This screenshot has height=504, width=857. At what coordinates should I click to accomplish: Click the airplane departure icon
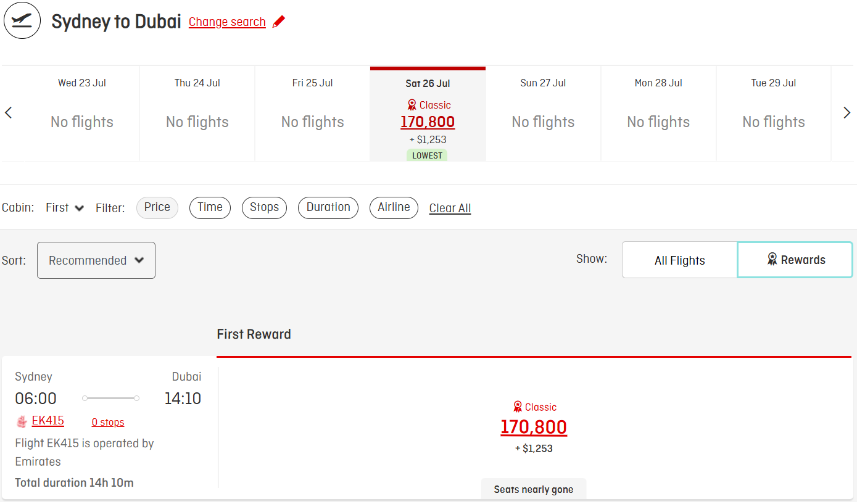pyautogui.click(x=22, y=20)
